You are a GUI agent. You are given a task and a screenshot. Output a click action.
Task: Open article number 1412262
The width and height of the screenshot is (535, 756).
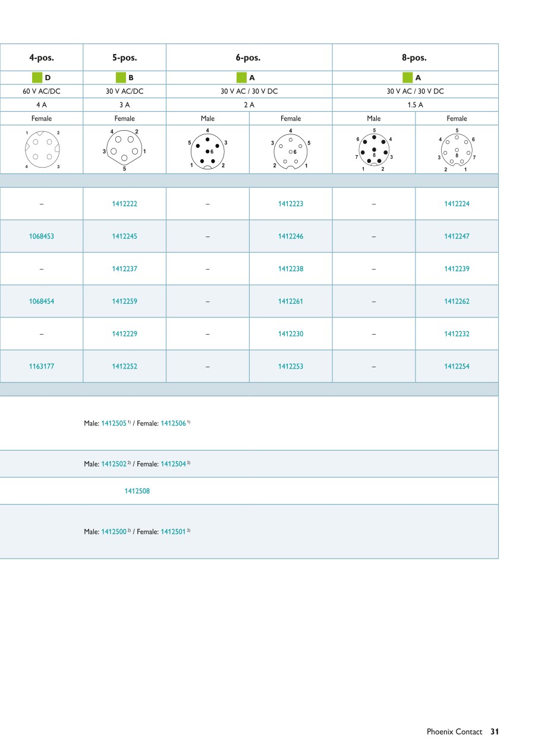tap(457, 301)
